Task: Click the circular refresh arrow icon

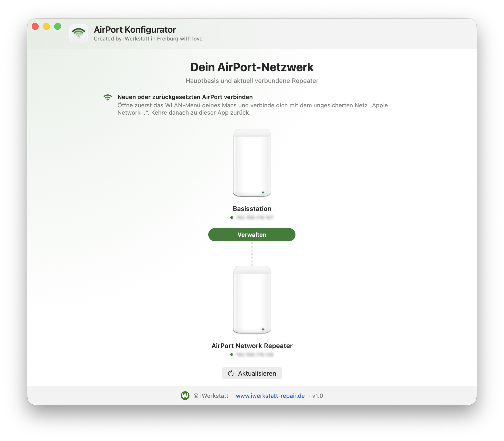Action: (231, 373)
